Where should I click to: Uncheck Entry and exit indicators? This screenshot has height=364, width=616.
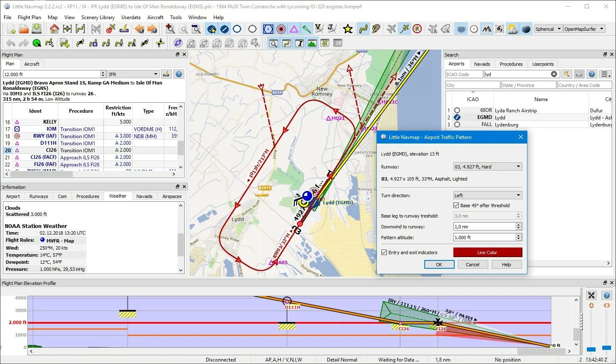pos(384,253)
